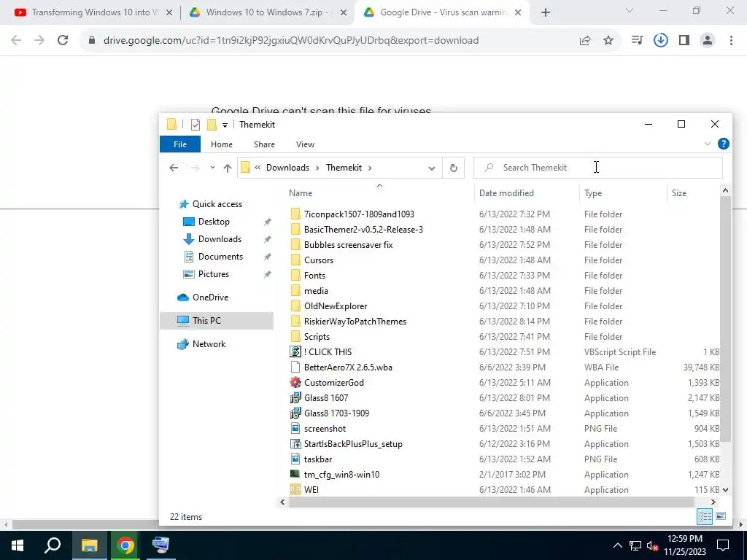Image resolution: width=747 pixels, height=560 pixels.
Task: Sort by Name column header
Action: coord(379,192)
